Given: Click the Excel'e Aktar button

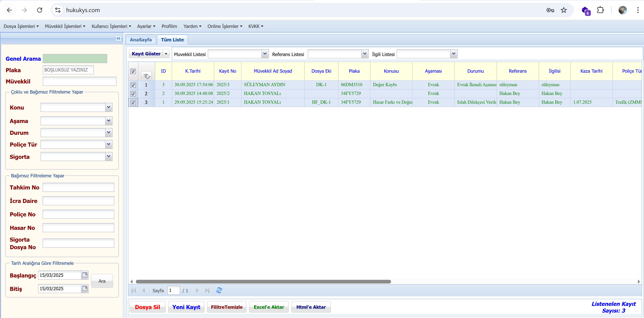Looking at the screenshot, I should (x=269, y=307).
